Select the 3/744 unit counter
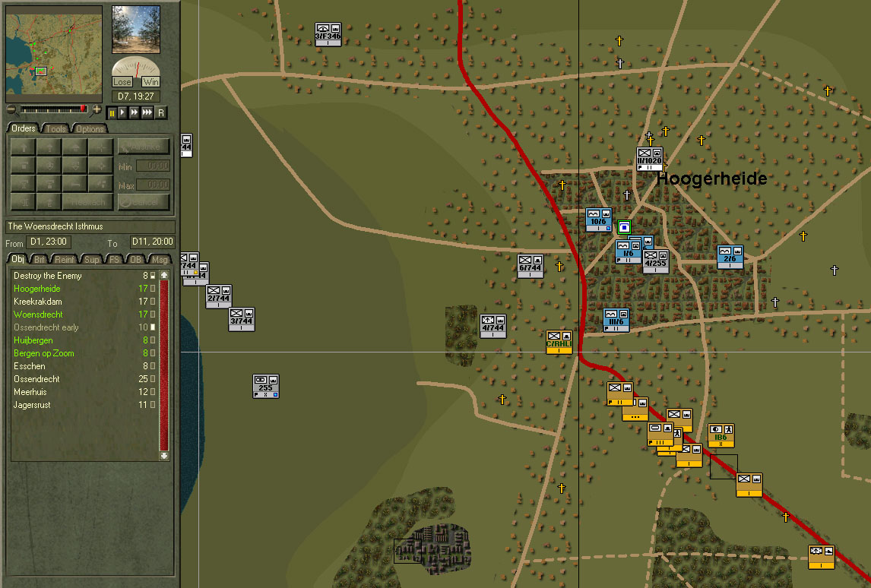Image resolution: width=871 pixels, height=588 pixels. click(x=241, y=319)
